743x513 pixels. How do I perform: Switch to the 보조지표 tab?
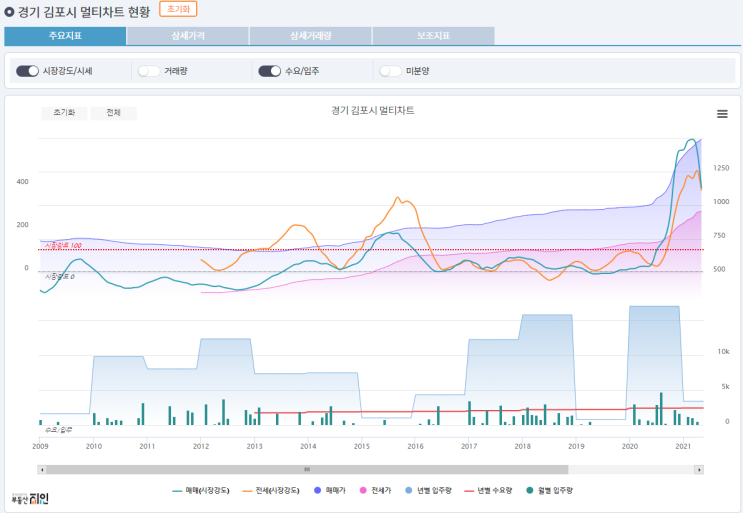click(434, 36)
